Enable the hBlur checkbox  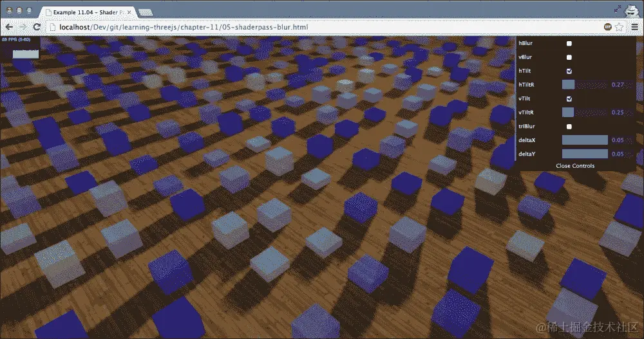(569, 43)
